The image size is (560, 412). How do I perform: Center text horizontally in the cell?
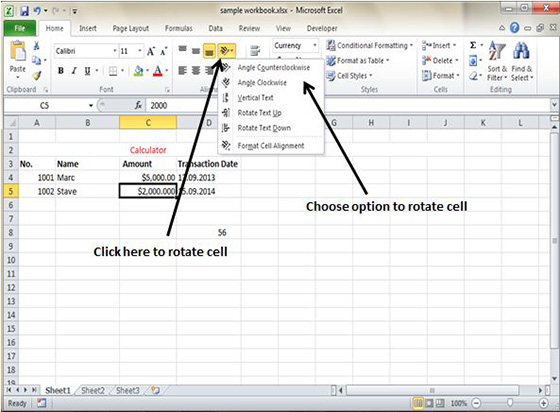(196, 71)
